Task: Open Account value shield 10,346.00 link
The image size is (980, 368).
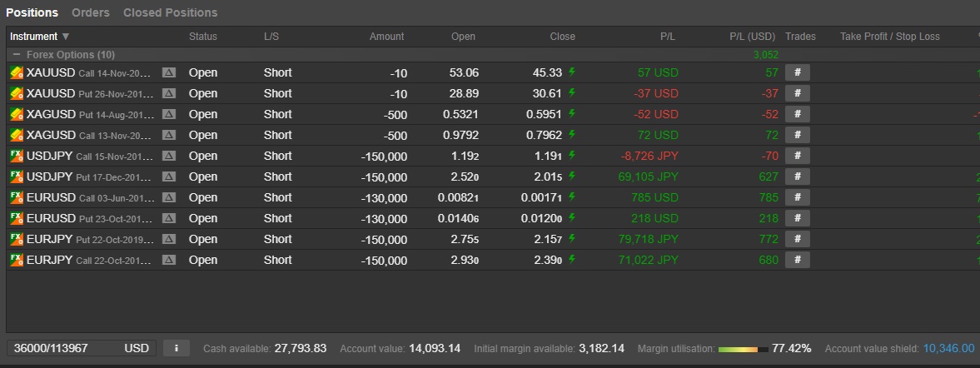Action: coord(948,348)
